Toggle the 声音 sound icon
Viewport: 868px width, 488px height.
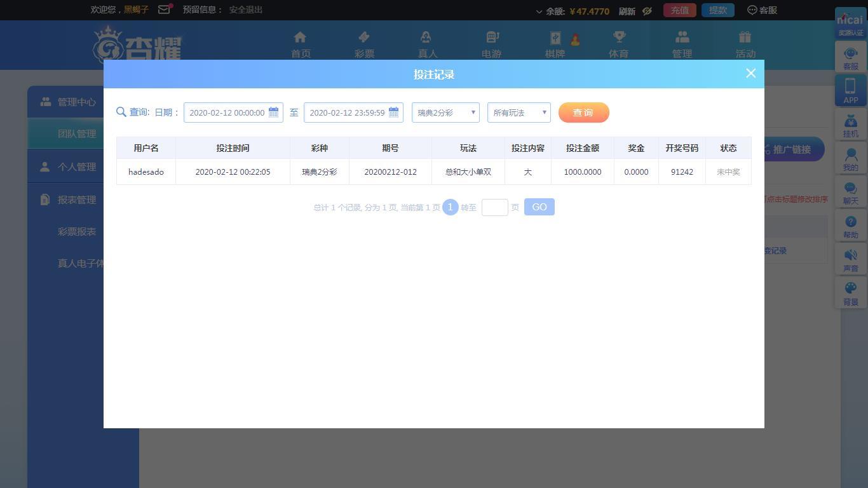coord(850,255)
